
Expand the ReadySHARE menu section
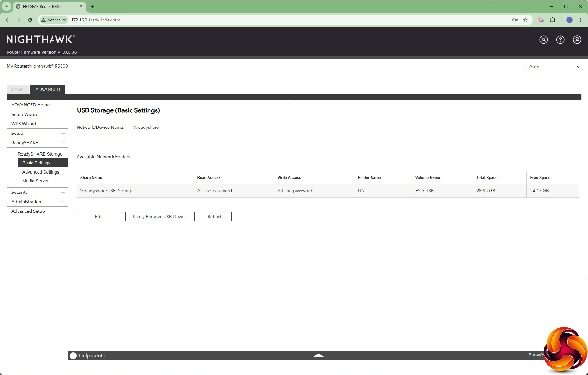pyautogui.click(x=37, y=143)
